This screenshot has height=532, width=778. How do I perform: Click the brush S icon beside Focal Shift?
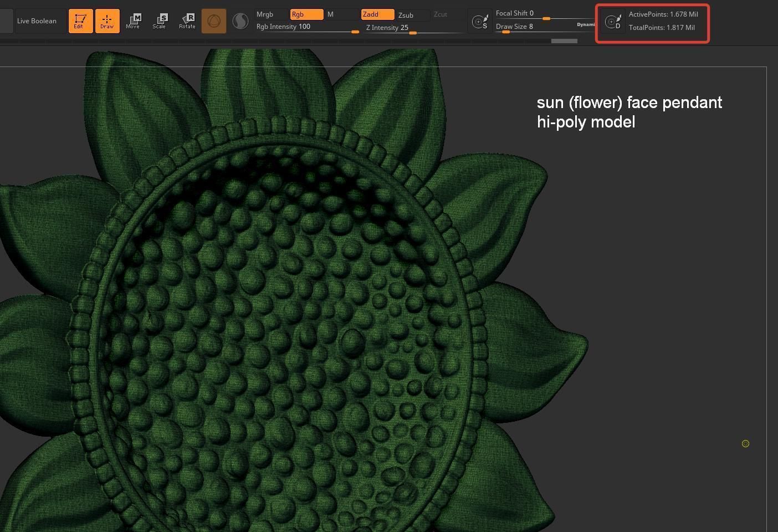479,22
